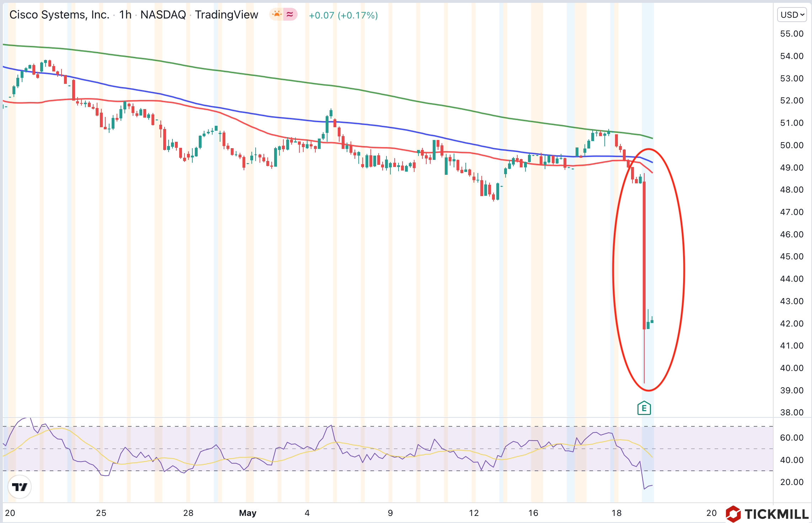Image resolution: width=812 pixels, height=523 pixels.
Task: Click the pink approximate-equals icon
Action: click(290, 15)
